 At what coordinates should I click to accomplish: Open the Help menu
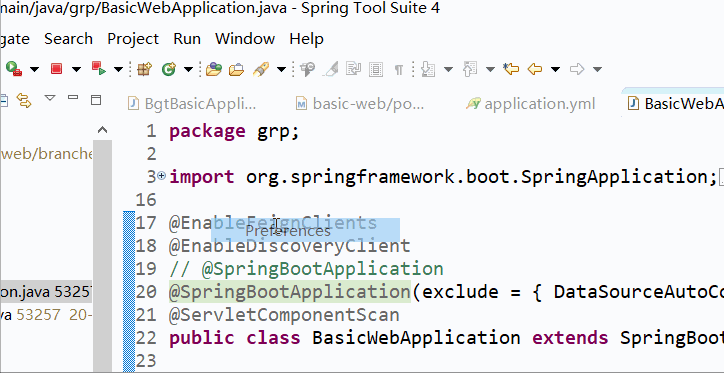(306, 39)
